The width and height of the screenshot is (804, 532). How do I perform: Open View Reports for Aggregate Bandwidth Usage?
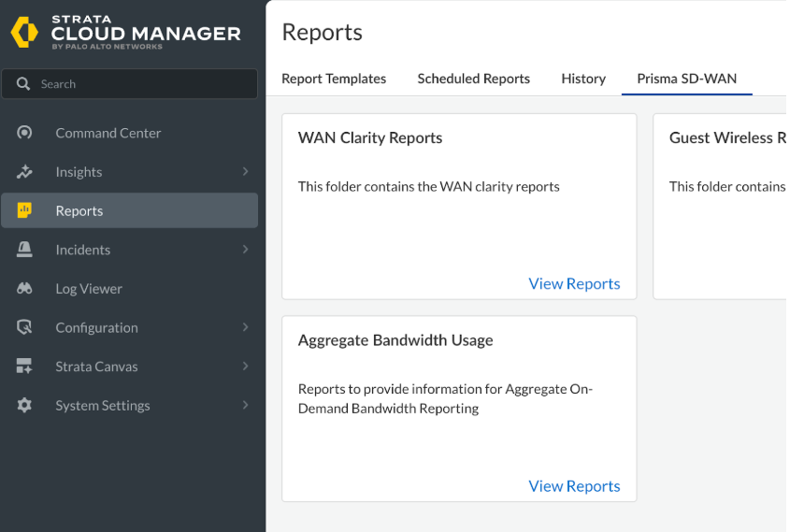click(x=574, y=486)
